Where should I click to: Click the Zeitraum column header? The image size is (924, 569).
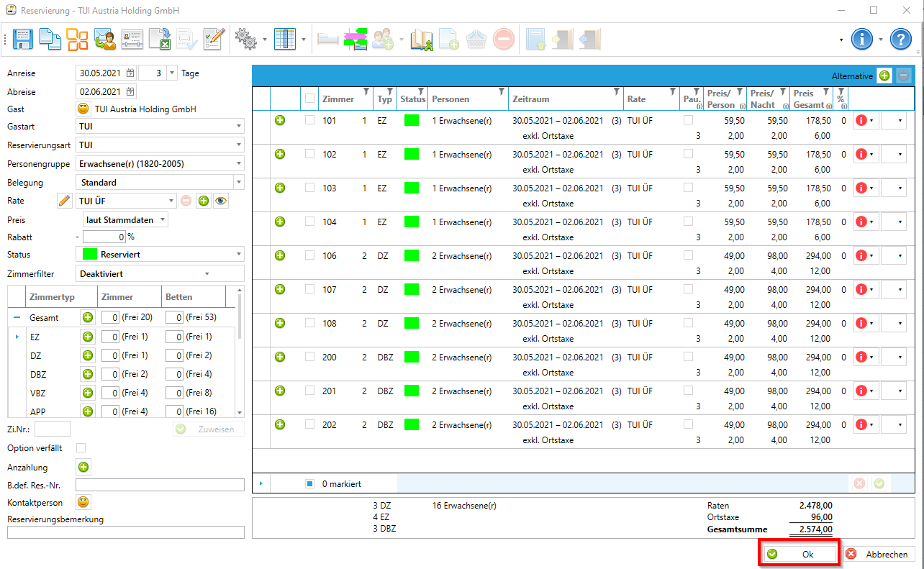click(566, 99)
